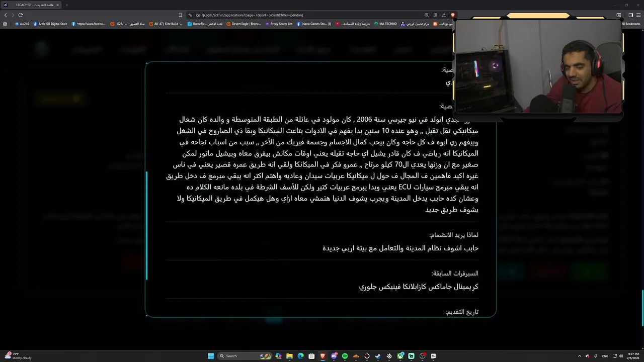Open Microsoft Edge from the taskbar
The image size is (644, 362).
300,356
